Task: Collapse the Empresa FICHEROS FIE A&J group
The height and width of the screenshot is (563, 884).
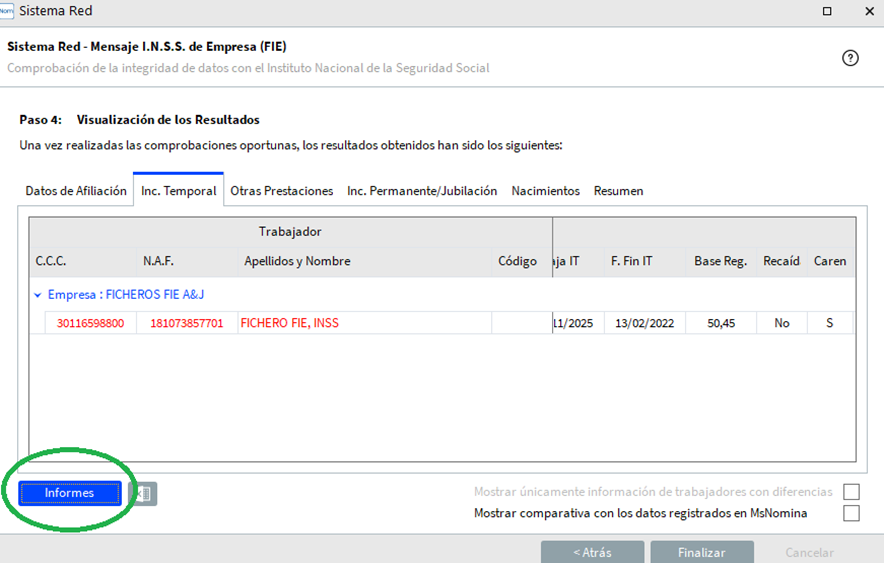Action: pos(38,295)
